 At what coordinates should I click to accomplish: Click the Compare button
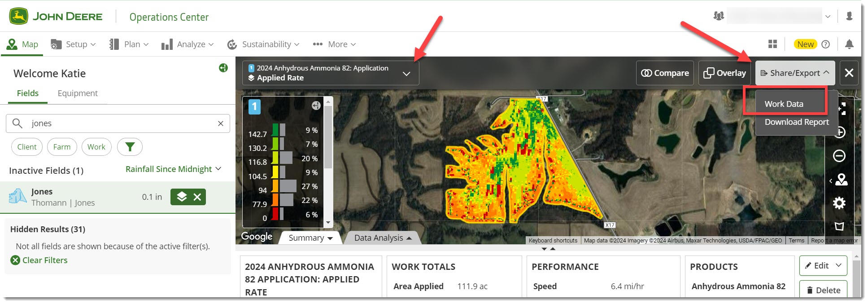(665, 73)
